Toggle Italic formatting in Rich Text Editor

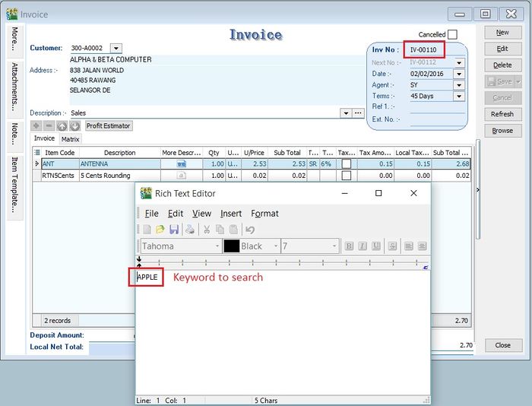[x=363, y=246]
